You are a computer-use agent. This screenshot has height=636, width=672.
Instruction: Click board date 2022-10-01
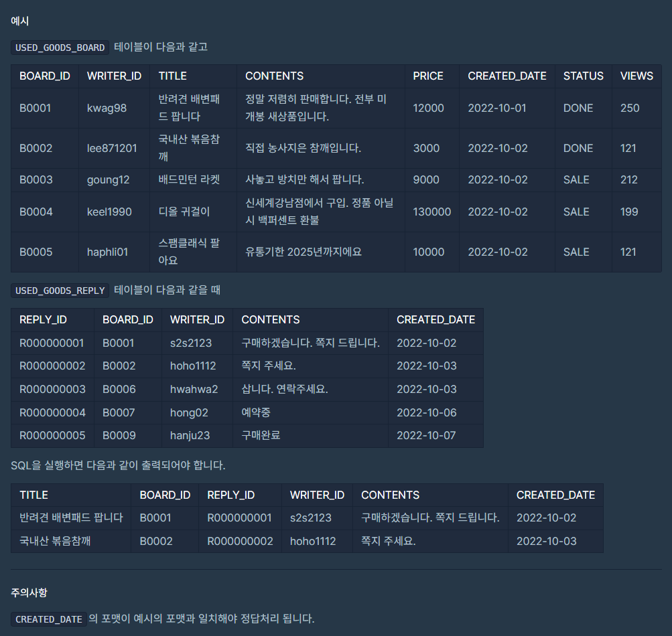pyautogui.click(x=496, y=108)
